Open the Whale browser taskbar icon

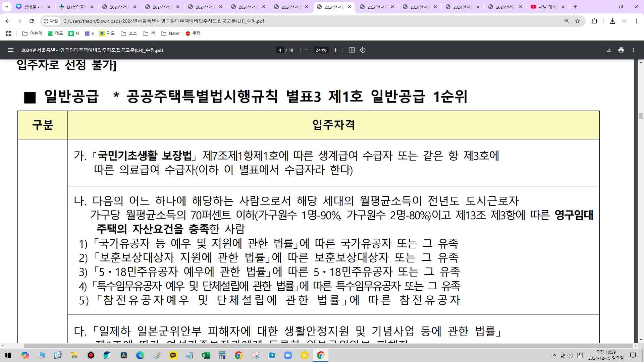tap(107, 355)
